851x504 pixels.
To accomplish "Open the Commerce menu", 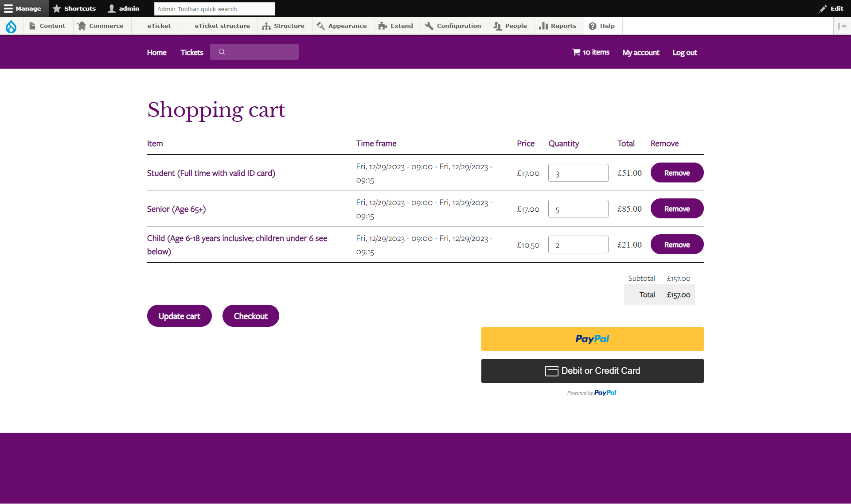I will [101, 26].
